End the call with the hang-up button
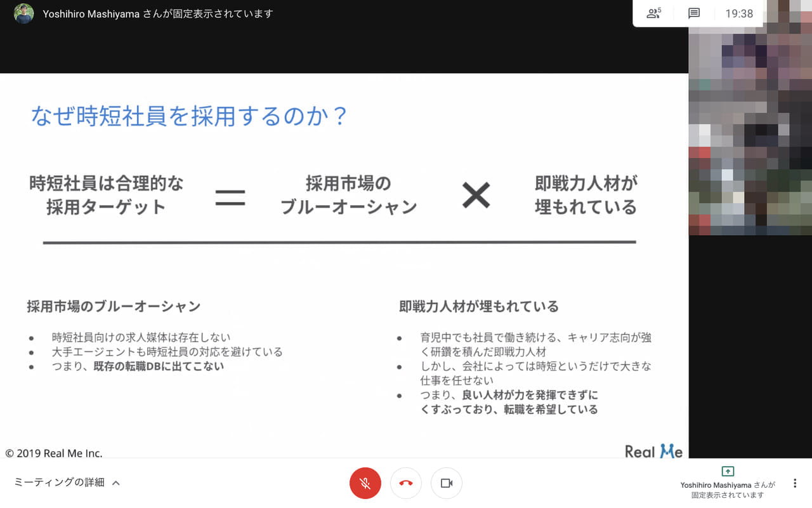This screenshot has height=508, width=812. coord(406,483)
